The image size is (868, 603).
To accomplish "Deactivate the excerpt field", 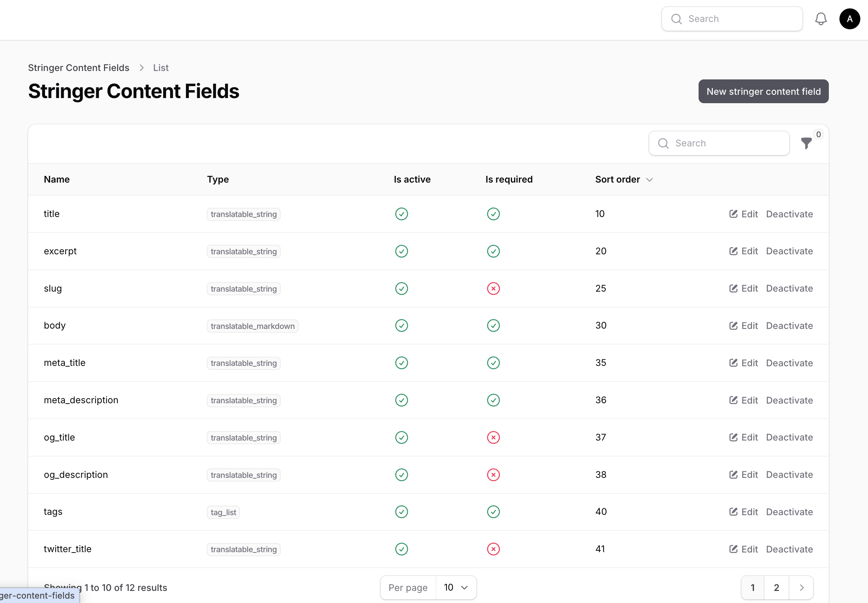I will (789, 251).
